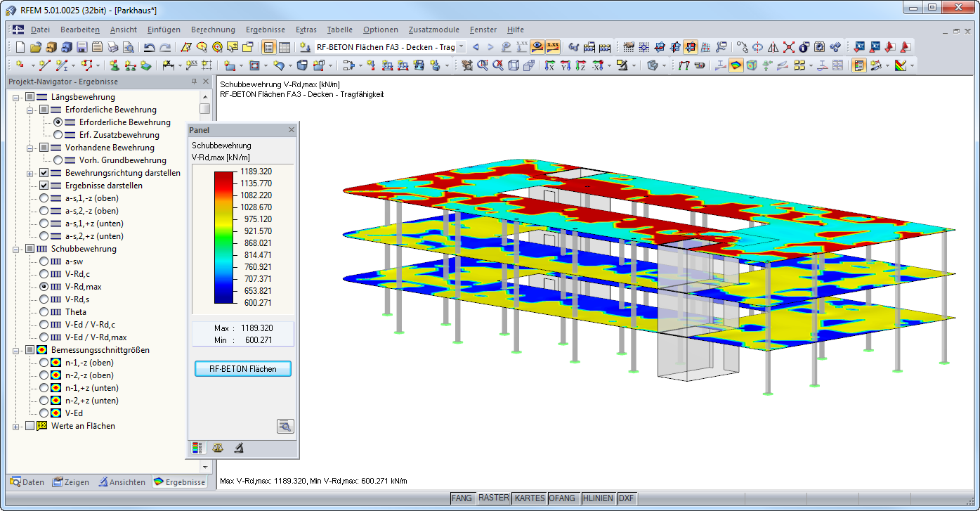This screenshot has height=511, width=980.
Task: Open the Panel's factors (balance scale) tab
Action: tap(218, 448)
